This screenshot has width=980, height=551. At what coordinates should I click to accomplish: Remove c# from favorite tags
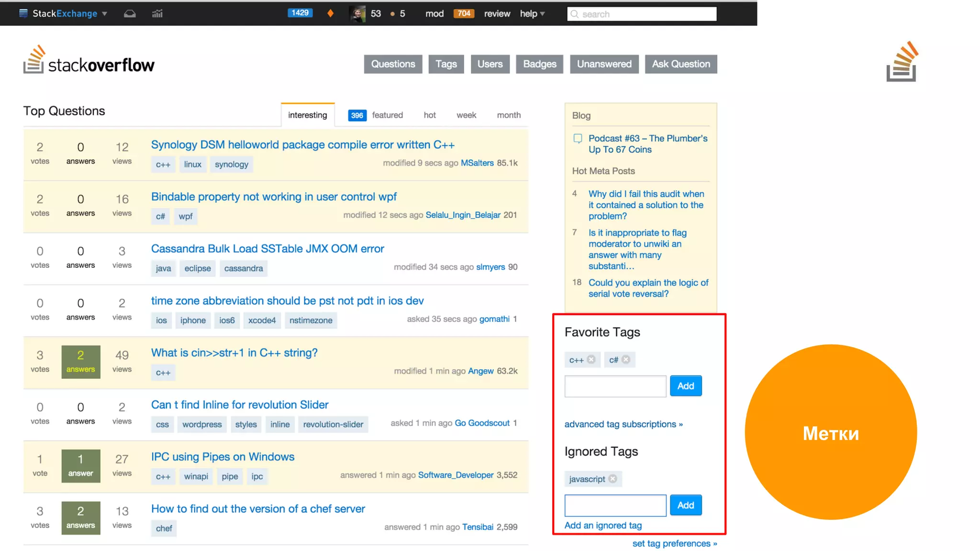(626, 360)
